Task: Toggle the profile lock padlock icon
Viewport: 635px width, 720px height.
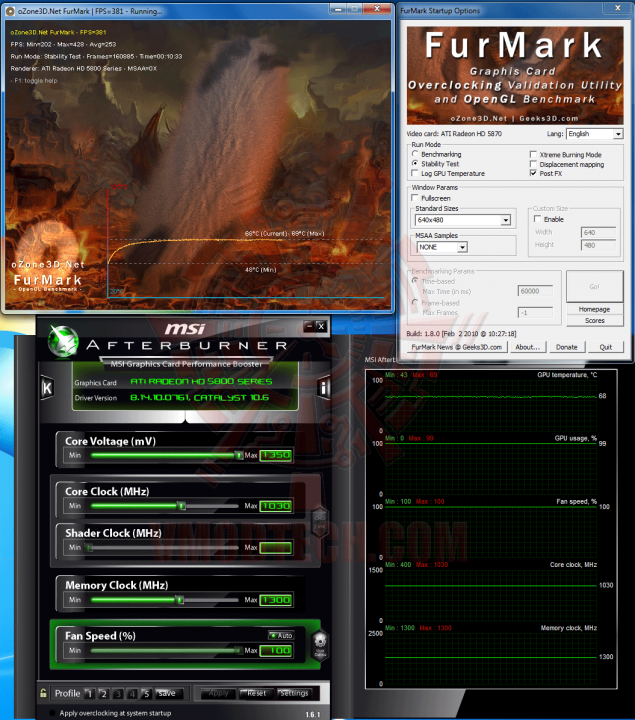Action: [x=43, y=693]
